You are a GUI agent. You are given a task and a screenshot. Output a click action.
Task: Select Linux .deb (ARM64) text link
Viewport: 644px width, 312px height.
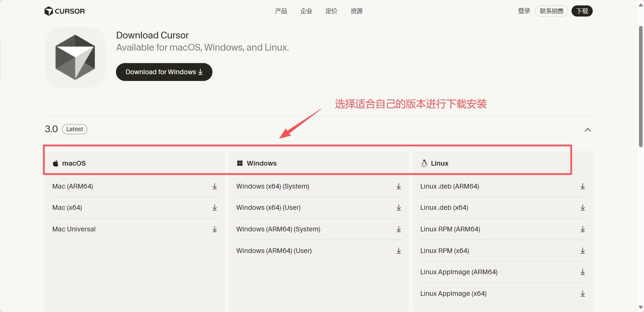pos(450,186)
